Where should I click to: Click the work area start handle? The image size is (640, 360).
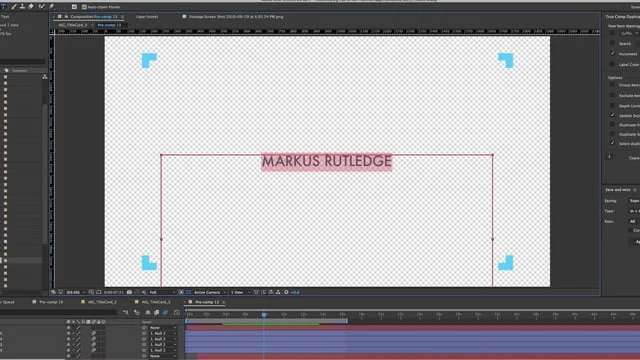click(x=186, y=321)
